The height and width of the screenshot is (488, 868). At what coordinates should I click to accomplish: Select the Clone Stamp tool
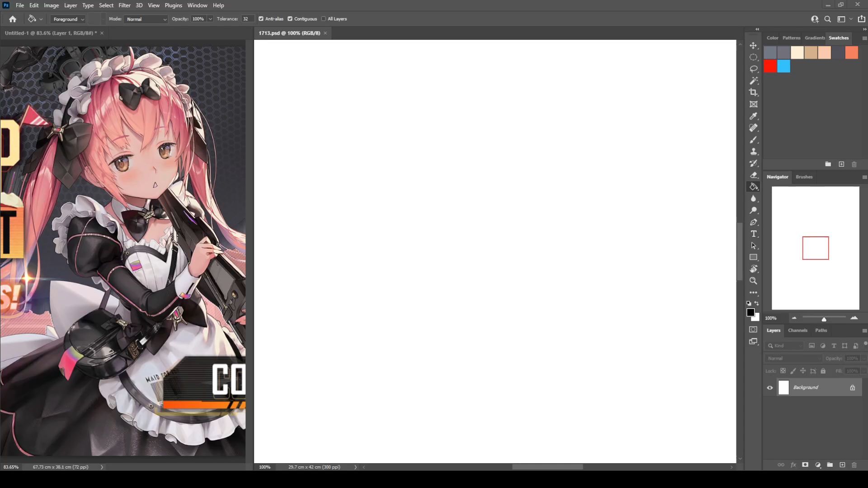point(753,152)
